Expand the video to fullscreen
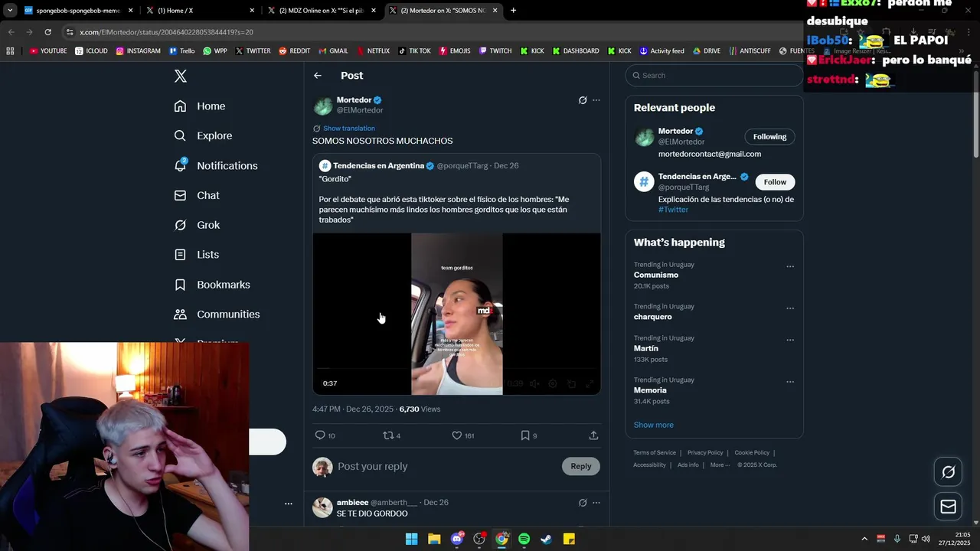Image resolution: width=980 pixels, height=551 pixels. click(x=590, y=383)
